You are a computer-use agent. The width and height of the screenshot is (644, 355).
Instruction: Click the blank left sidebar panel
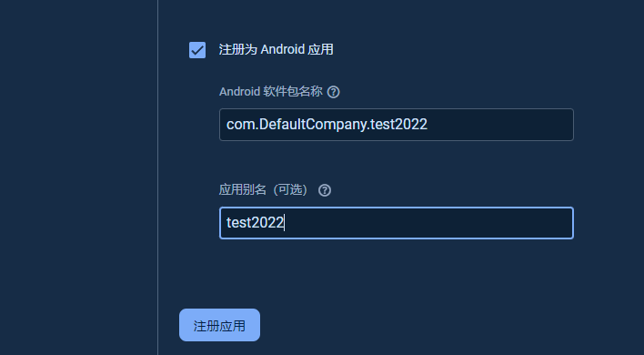(78, 177)
